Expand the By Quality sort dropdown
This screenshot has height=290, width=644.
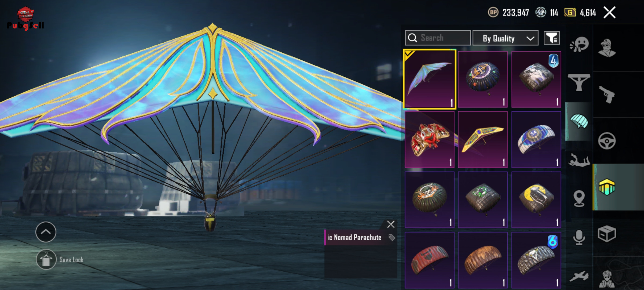(x=505, y=38)
